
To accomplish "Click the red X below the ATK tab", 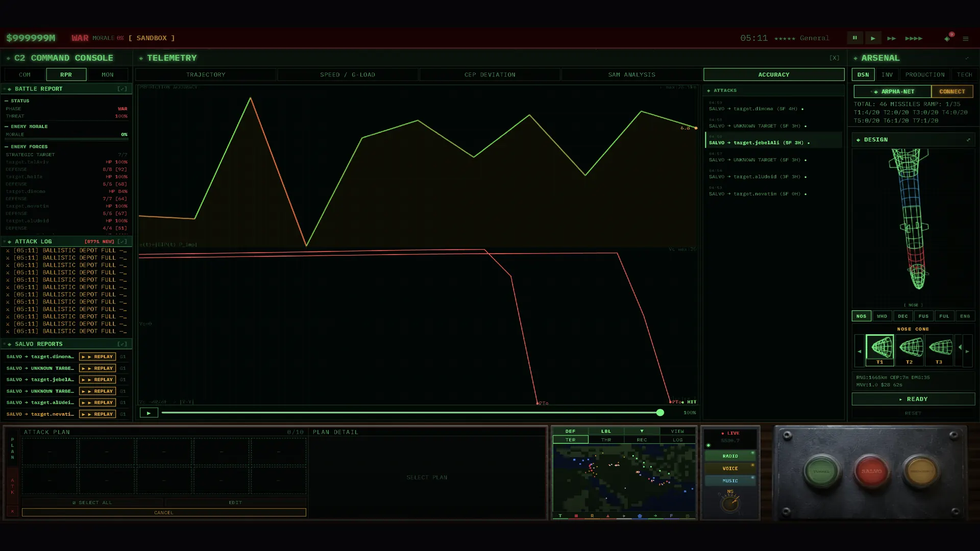I will click(13, 511).
